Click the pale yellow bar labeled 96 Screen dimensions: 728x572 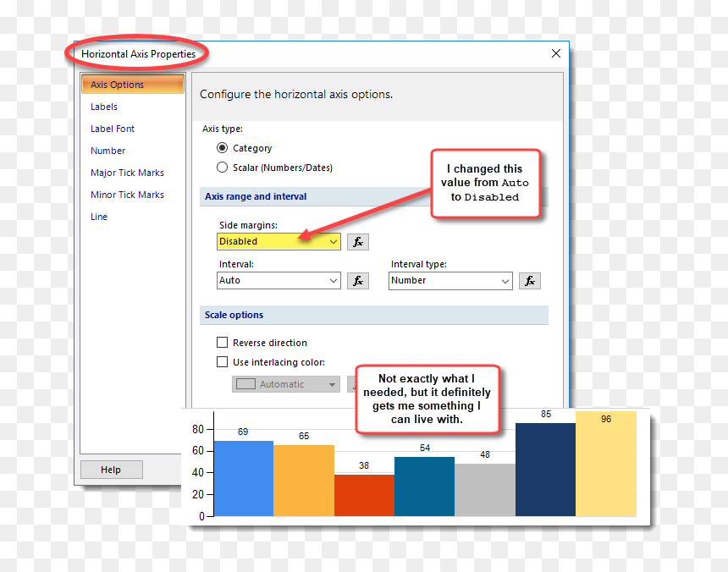[x=606, y=464]
